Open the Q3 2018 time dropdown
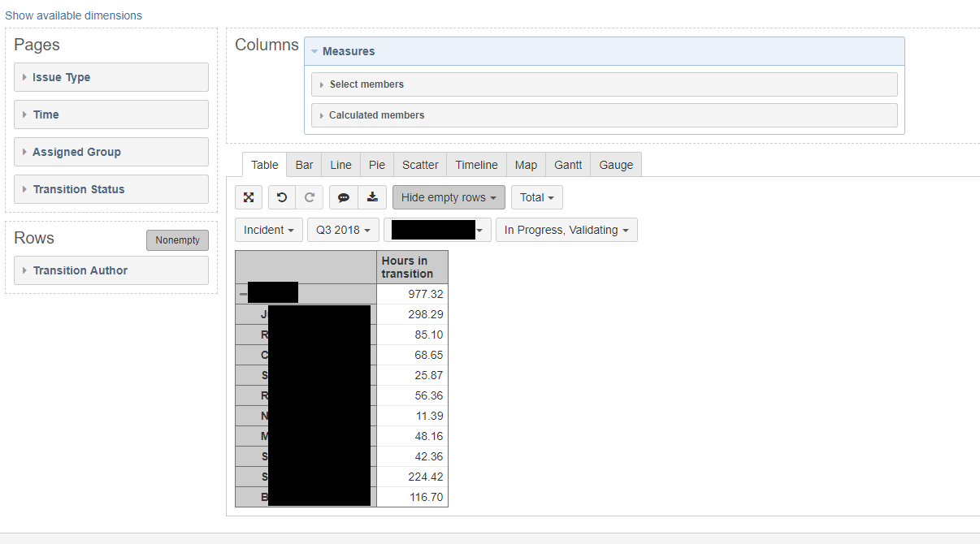980x544 pixels. [x=343, y=230]
